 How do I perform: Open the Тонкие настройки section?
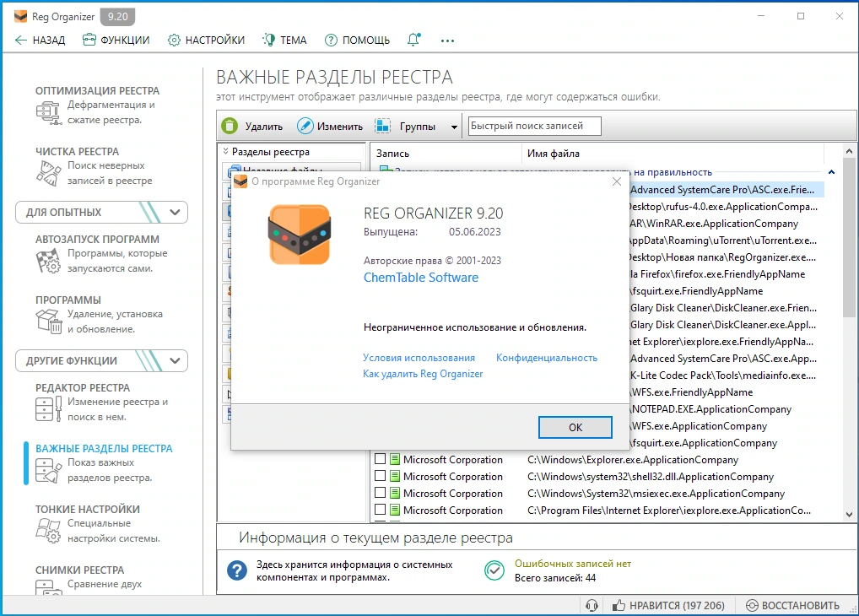click(88, 510)
